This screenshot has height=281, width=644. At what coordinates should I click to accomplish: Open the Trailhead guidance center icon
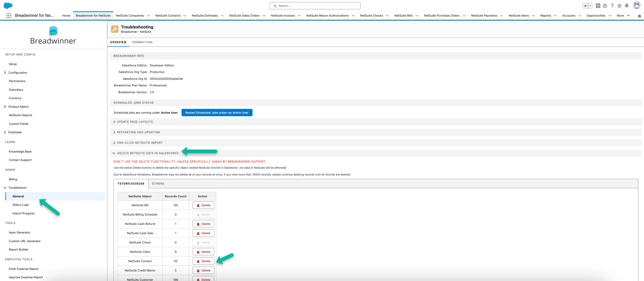(605, 6)
